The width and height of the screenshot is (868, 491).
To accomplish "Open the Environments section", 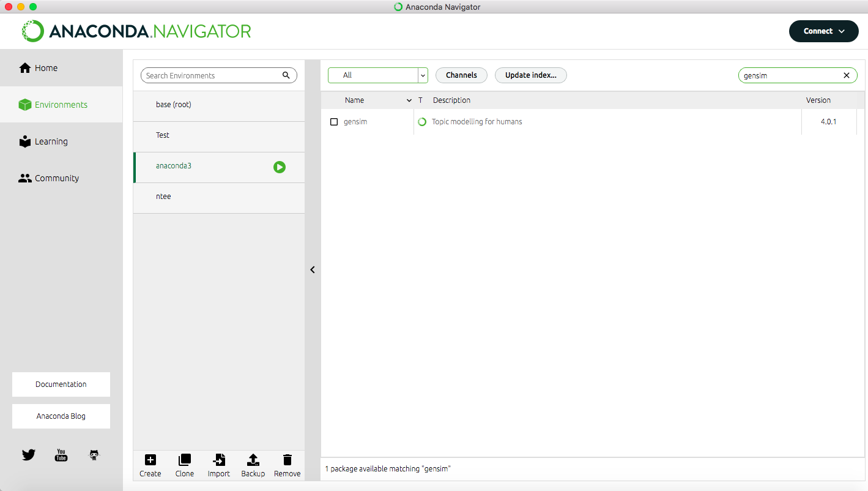I will click(x=61, y=105).
